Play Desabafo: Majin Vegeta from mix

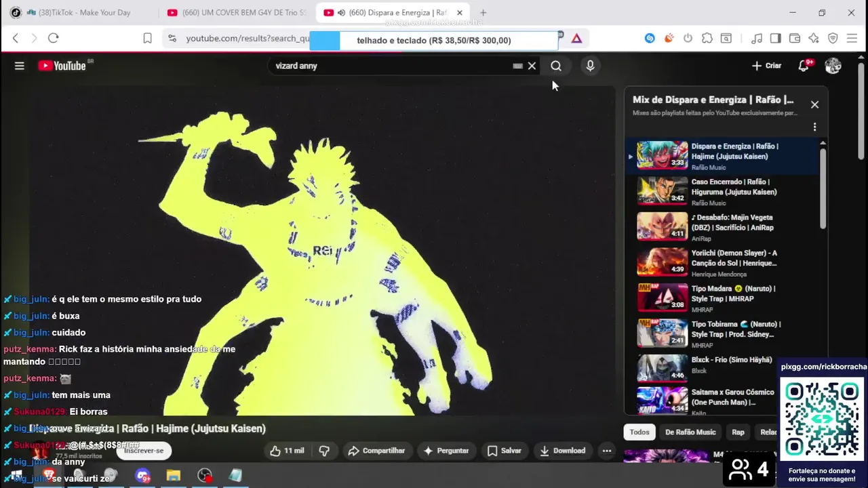pyautogui.click(x=722, y=227)
